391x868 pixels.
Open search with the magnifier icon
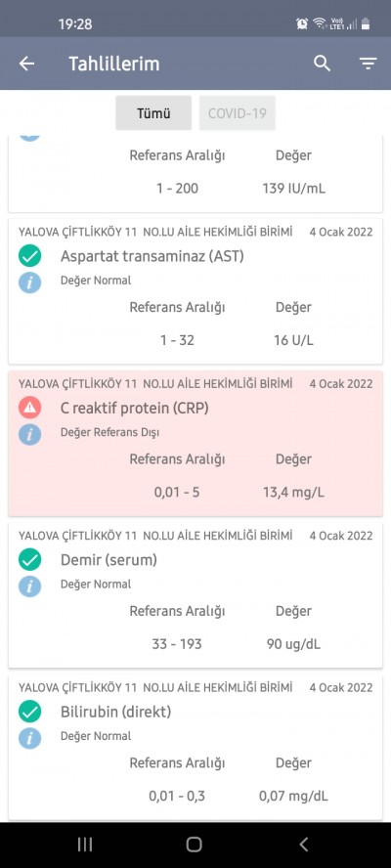322,64
